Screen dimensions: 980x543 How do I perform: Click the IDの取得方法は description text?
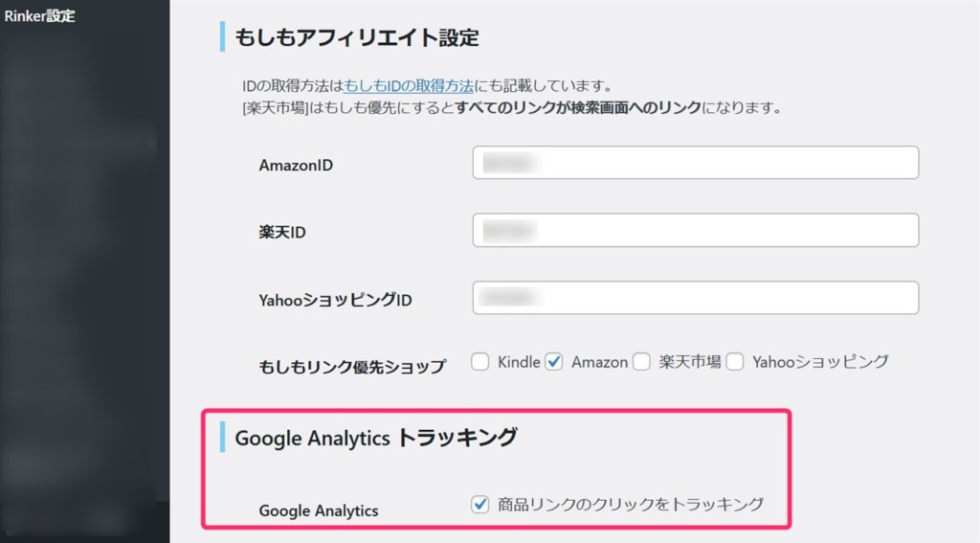(x=292, y=85)
